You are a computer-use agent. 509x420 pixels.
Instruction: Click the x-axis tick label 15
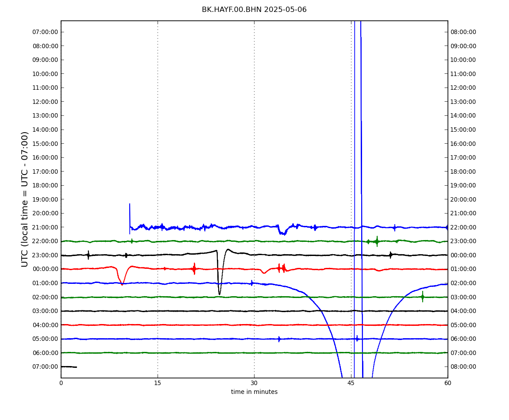pos(158,383)
